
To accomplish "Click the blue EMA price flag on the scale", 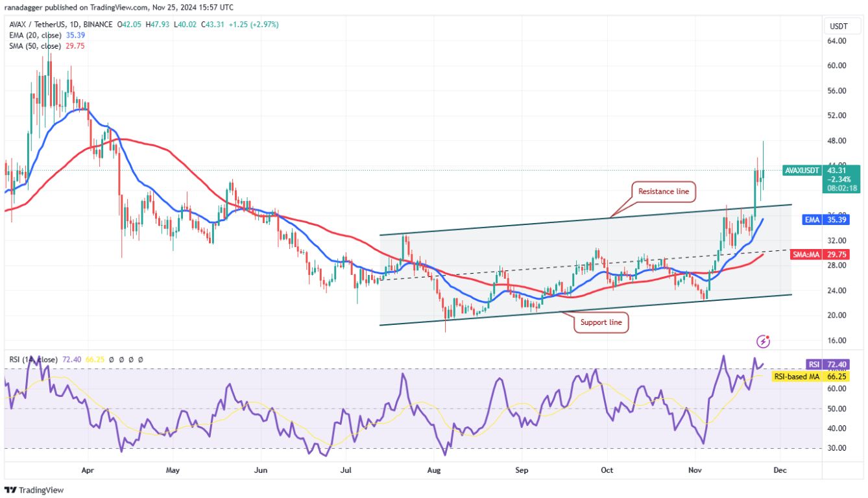I will [x=825, y=220].
